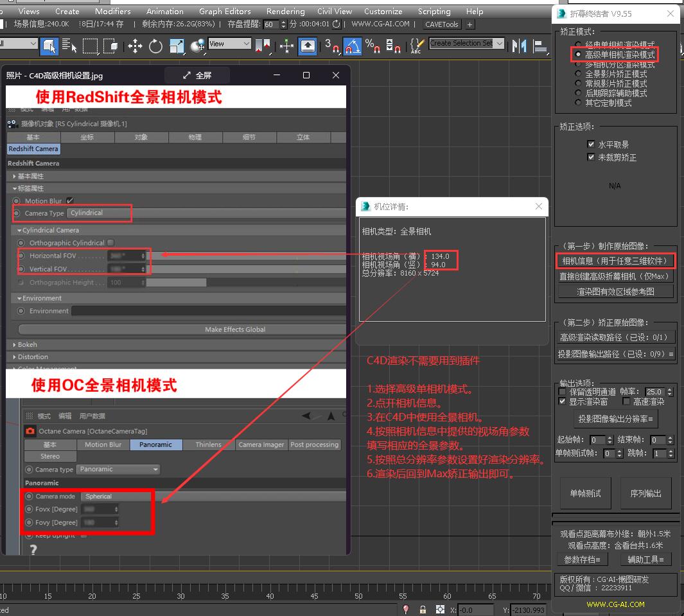
Task: Open Select by Name list tool
Action: tap(69, 46)
